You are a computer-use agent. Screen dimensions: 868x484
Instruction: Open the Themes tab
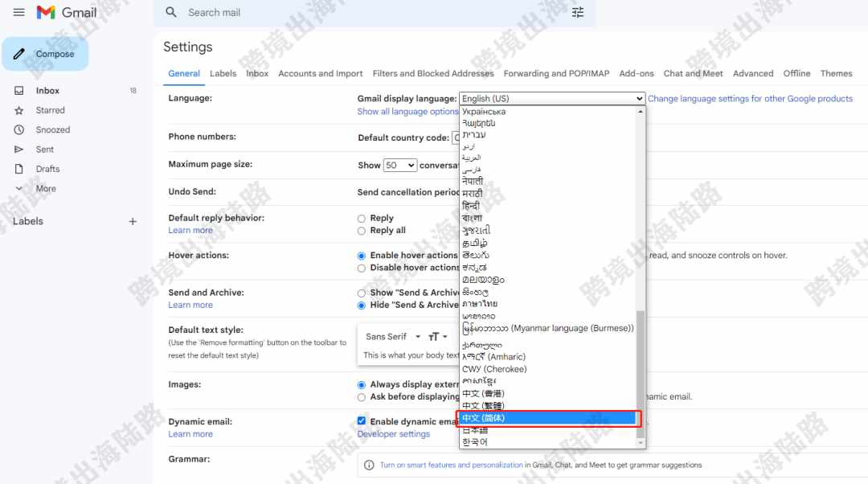tap(837, 73)
